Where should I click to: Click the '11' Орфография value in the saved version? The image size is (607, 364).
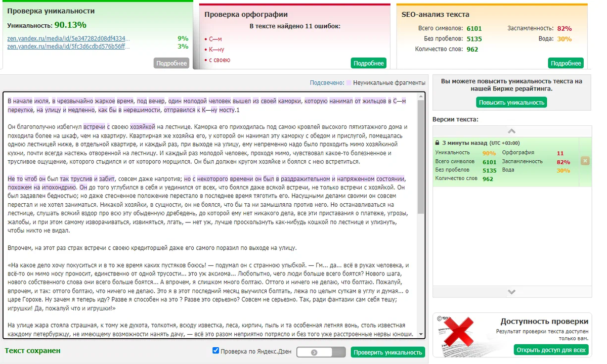(x=560, y=153)
